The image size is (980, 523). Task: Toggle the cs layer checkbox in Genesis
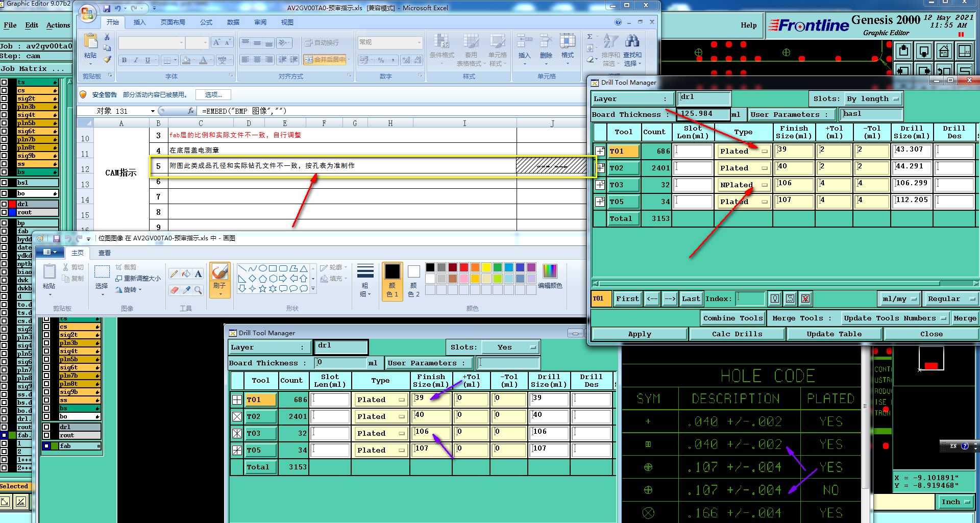pyautogui.click(x=4, y=90)
